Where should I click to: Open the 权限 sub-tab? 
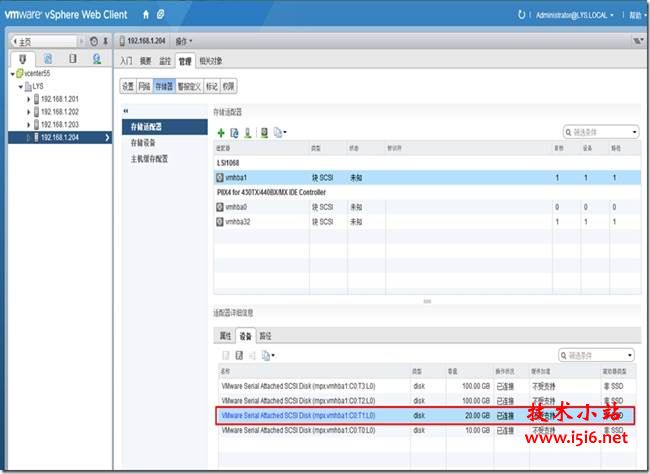(228, 86)
